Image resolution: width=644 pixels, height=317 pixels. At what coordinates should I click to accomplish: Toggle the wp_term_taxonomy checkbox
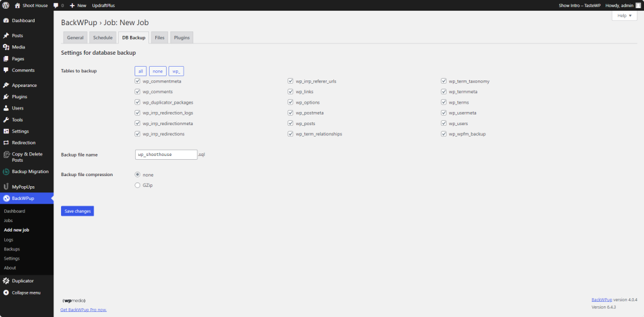(443, 81)
